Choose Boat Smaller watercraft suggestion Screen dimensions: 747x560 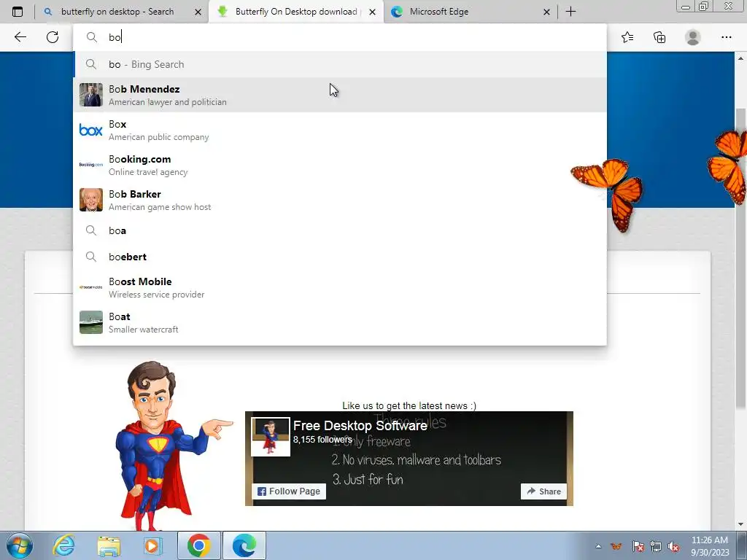[340, 322]
